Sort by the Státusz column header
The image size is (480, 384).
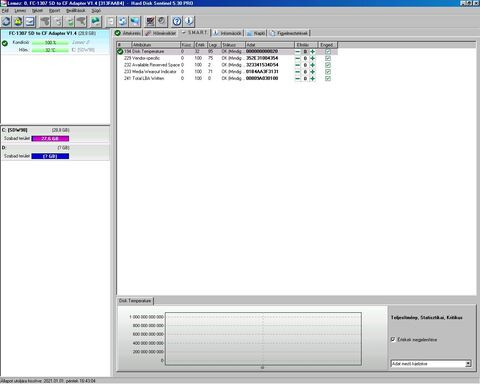click(x=233, y=45)
